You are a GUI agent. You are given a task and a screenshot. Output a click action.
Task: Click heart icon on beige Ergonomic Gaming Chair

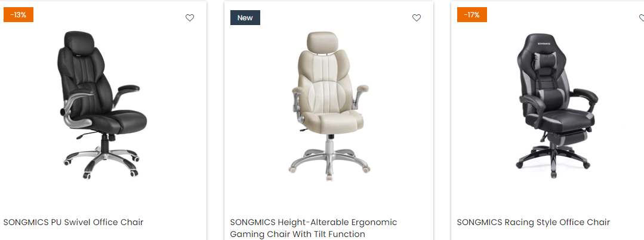tap(417, 18)
